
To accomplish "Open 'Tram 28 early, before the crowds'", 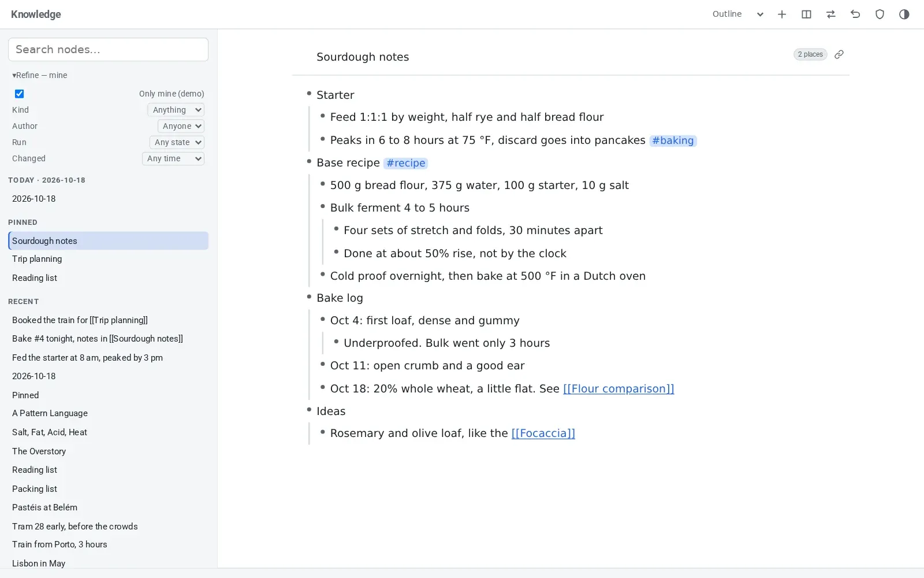I will pyautogui.click(x=108, y=527).
